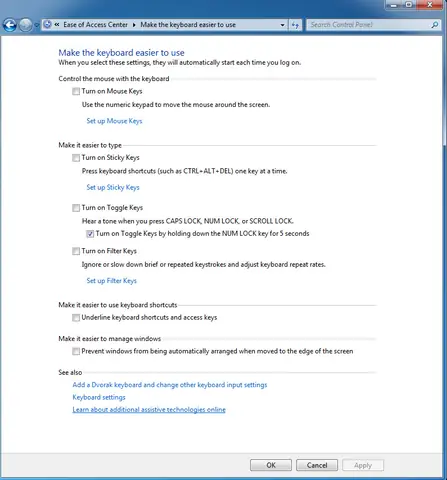Enable Turn on Mouse Keys checkbox
The image size is (447, 480).
coord(76,91)
